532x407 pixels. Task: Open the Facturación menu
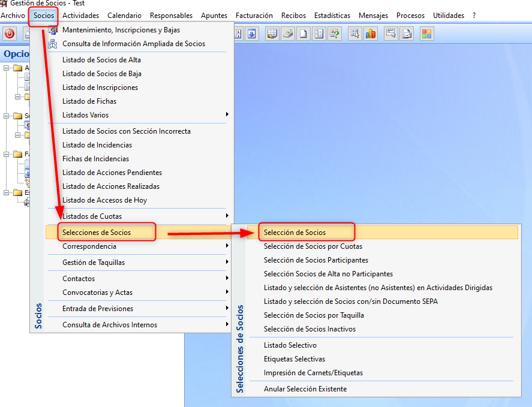[x=254, y=16]
